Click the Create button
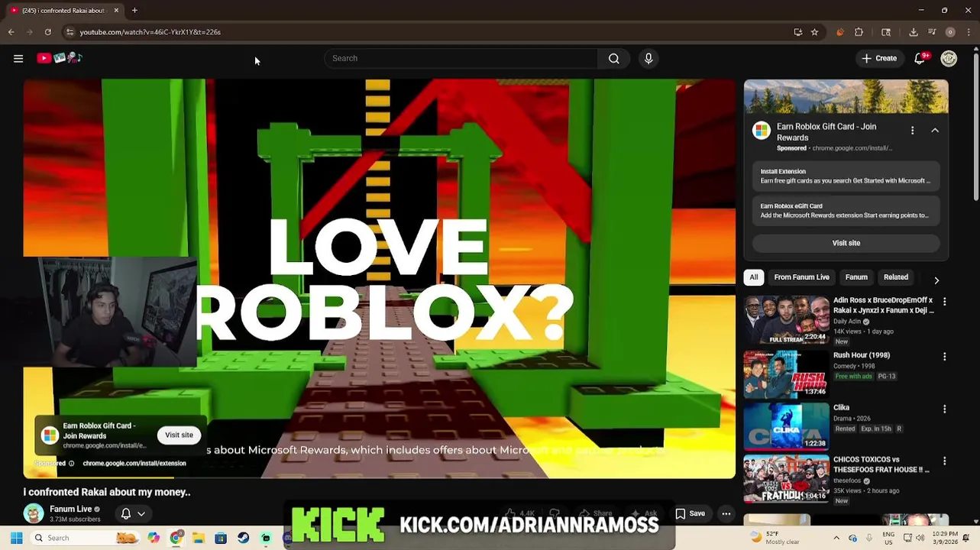980x550 pixels. [879, 58]
